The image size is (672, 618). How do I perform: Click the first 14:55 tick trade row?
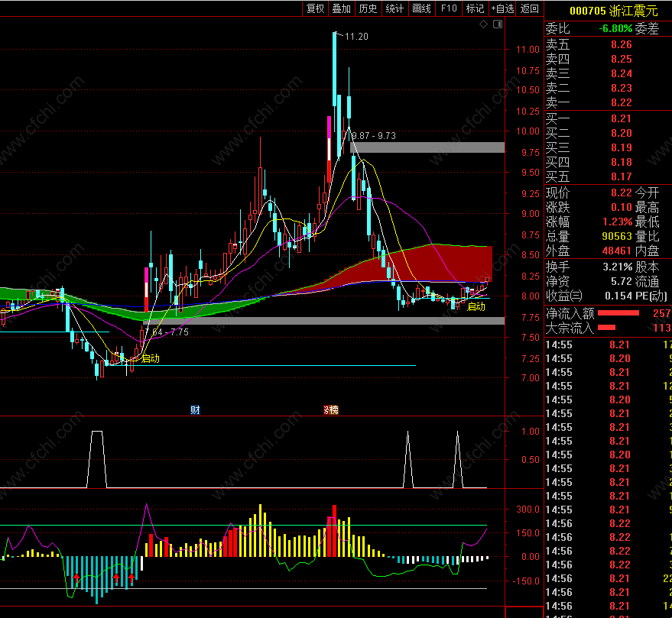[x=608, y=345]
